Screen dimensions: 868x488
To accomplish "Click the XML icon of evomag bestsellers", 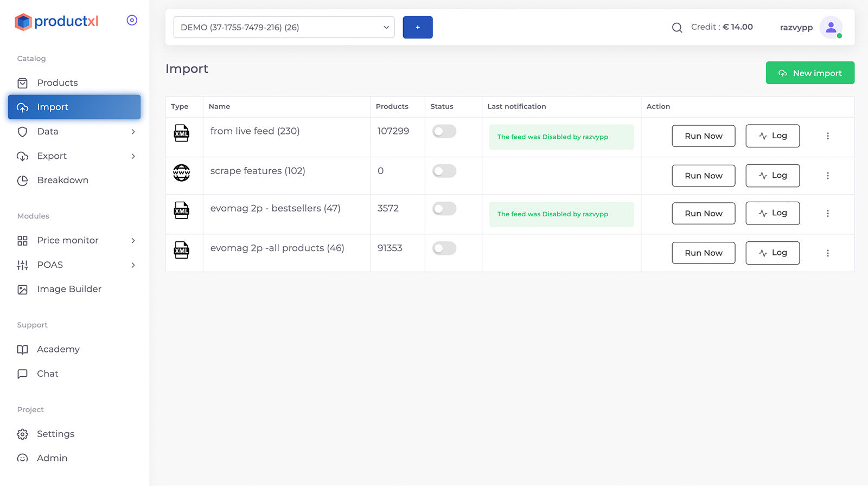I will tap(181, 210).
